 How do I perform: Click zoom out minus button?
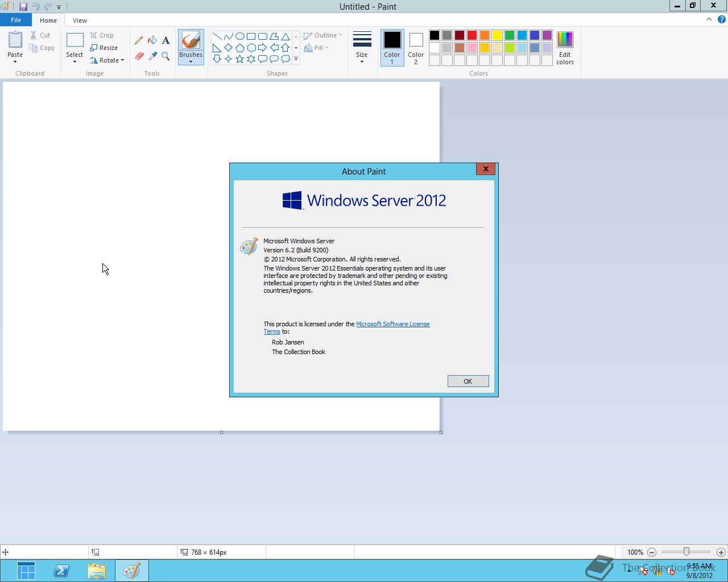click(x=652, y=552)
